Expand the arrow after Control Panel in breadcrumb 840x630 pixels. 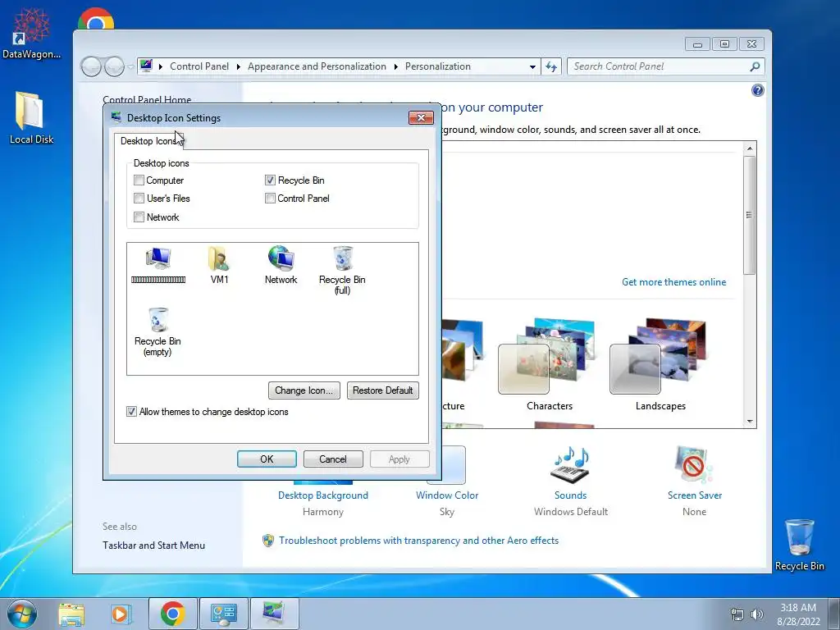[239, 66]
